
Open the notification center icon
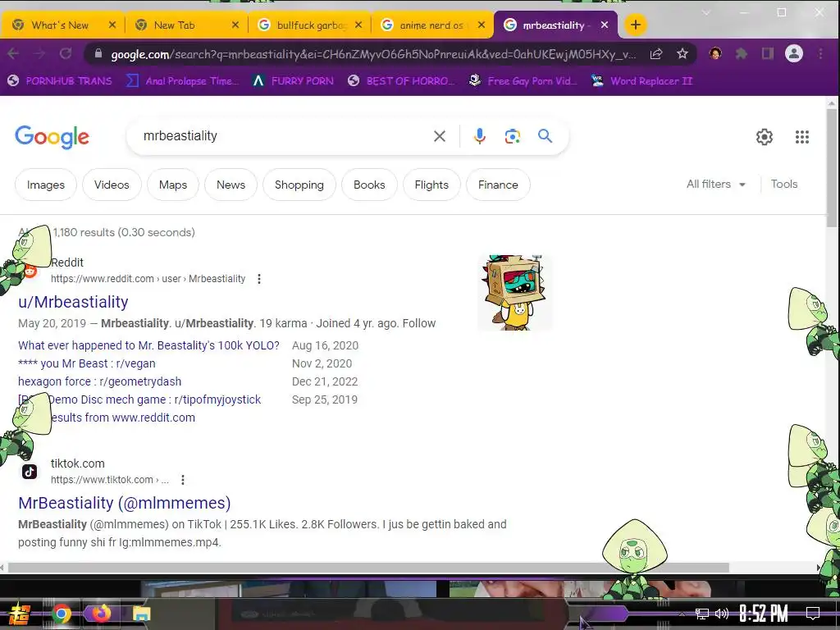pyautogui.click(x=813, y=614)
